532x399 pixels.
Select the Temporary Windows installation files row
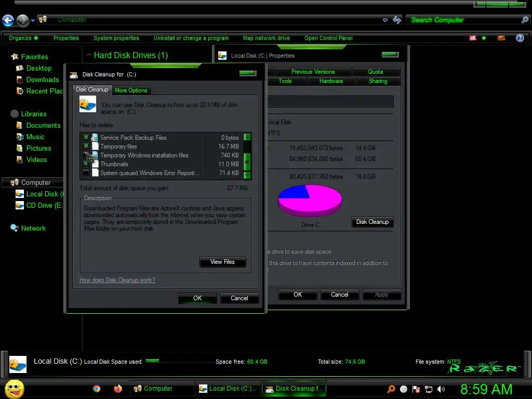tap(162, 155)
